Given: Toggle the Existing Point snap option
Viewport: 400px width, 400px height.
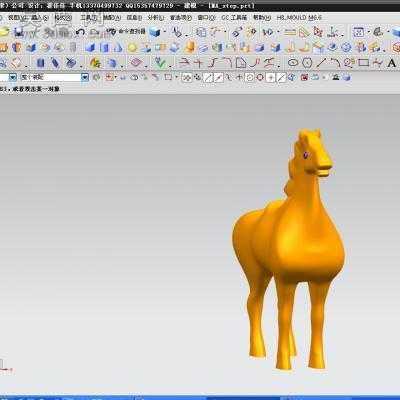Looking at the screenshot, I should point(271,78).
